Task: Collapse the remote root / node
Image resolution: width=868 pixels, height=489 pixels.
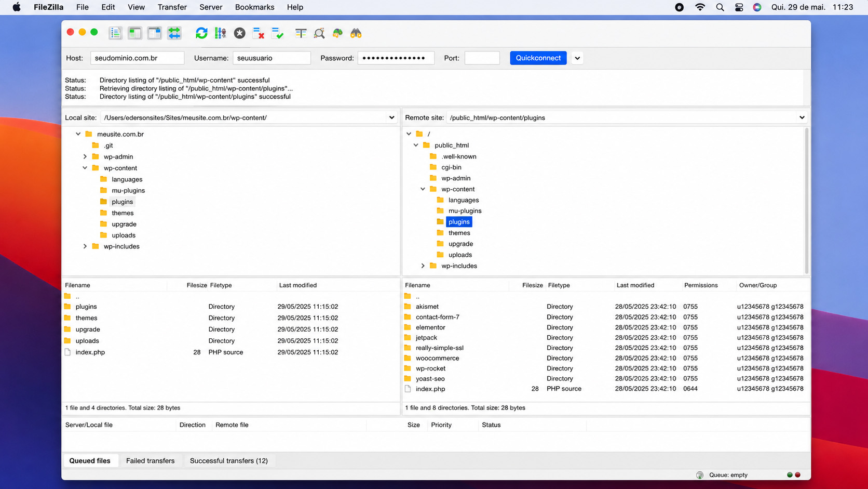Action: pyautogui.click(x=409, y=134)
